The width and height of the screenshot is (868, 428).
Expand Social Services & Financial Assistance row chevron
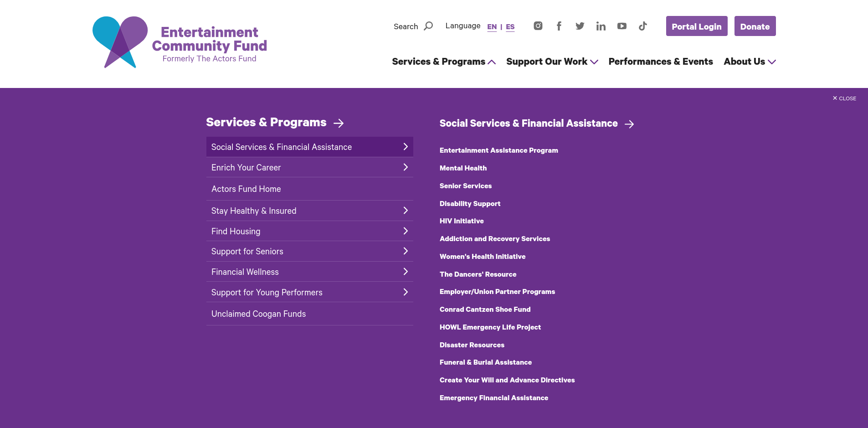[x=406, y=147]
